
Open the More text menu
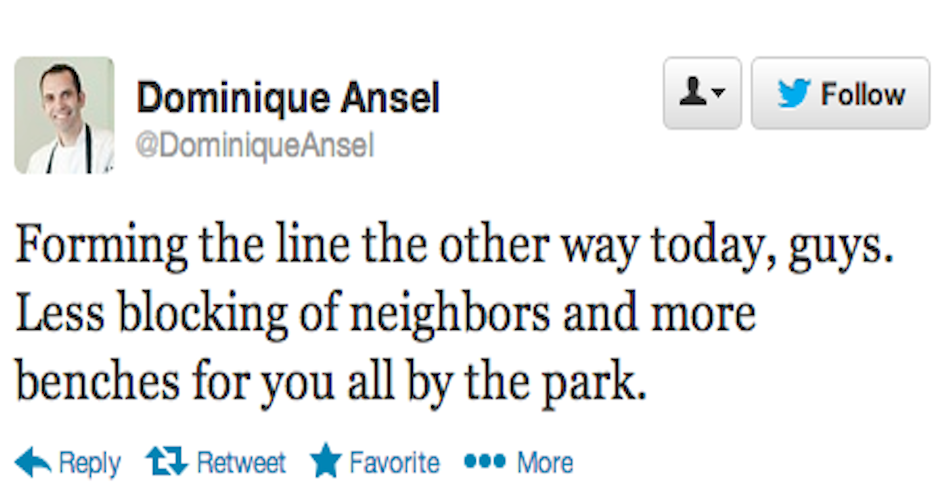(x=545, y=462)
